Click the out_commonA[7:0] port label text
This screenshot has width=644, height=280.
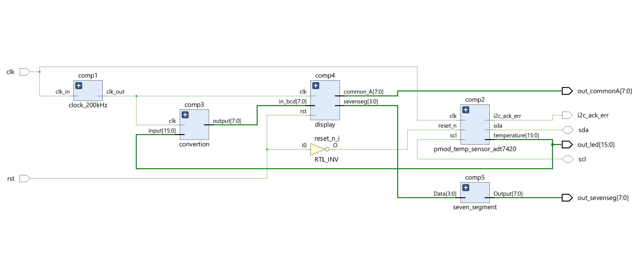(x=605, y=91)
